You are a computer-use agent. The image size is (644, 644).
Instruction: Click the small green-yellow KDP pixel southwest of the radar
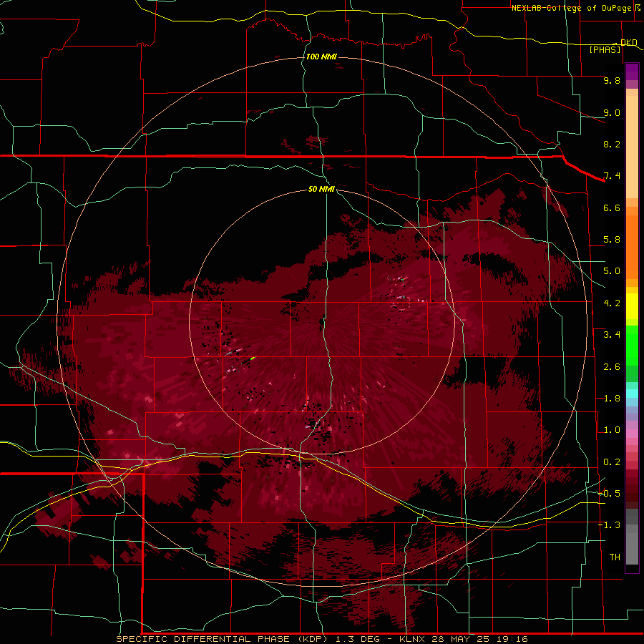coord(253,358)
